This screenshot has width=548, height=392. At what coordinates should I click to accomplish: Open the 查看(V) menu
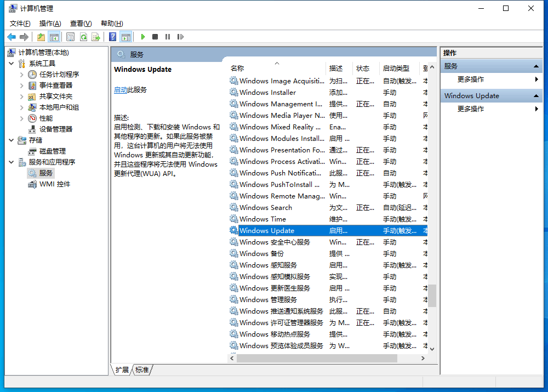(x=81, y=24)
